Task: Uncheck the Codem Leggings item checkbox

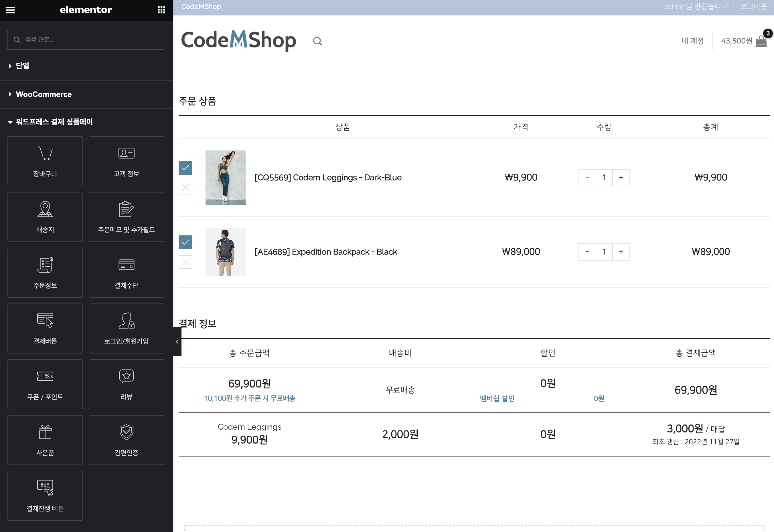Action: [x=185, y=168]
